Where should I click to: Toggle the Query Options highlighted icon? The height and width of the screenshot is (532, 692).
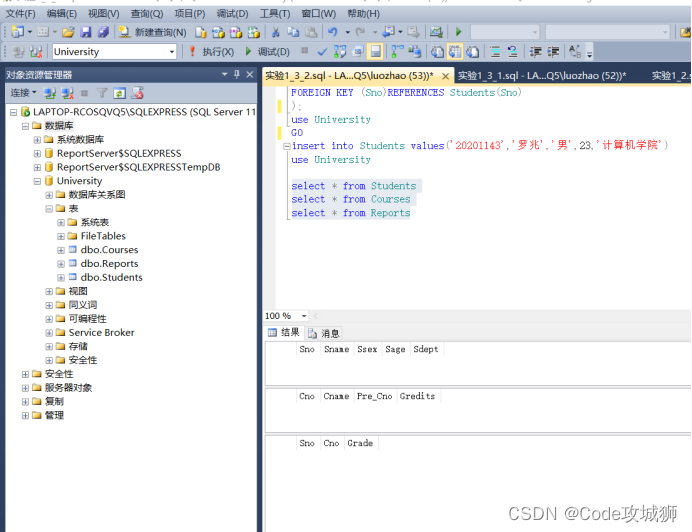[376, 52]
